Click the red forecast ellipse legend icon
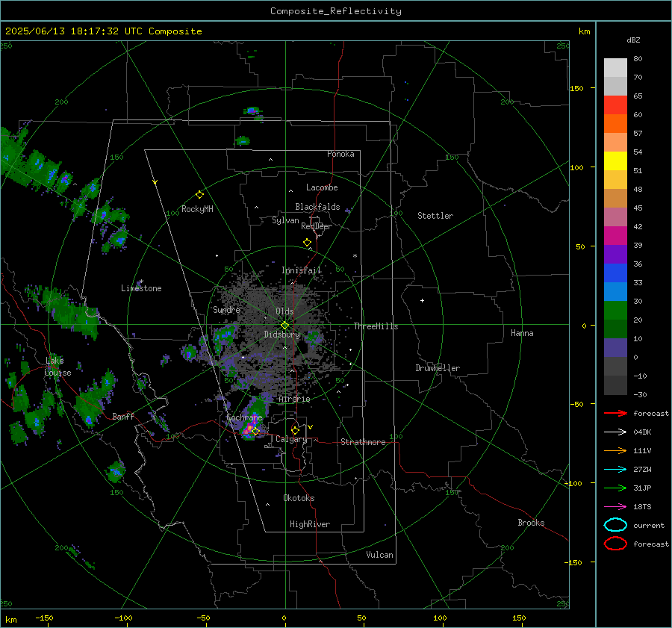 coord(615,544)
